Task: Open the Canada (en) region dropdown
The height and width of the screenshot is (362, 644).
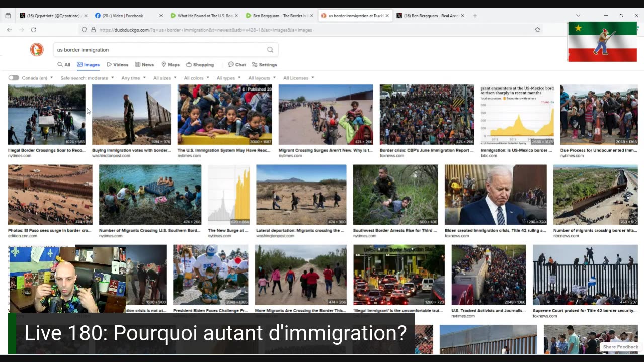Action: pos(37,78)
